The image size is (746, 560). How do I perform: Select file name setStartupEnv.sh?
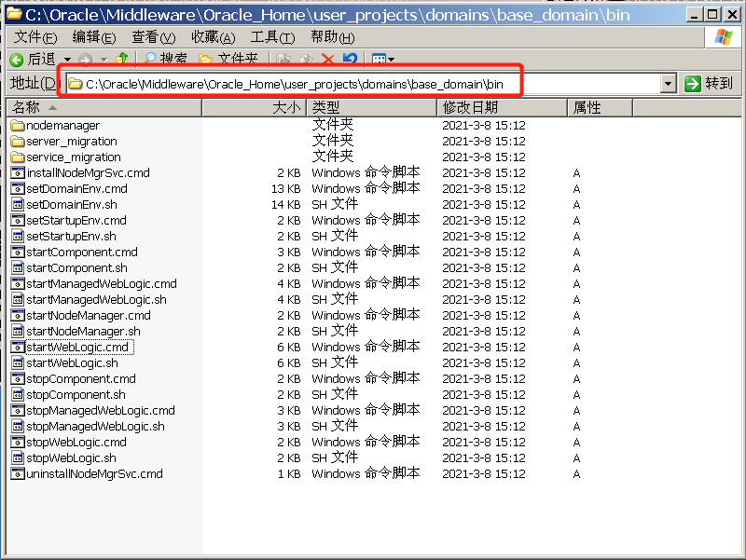coord(72,237)
